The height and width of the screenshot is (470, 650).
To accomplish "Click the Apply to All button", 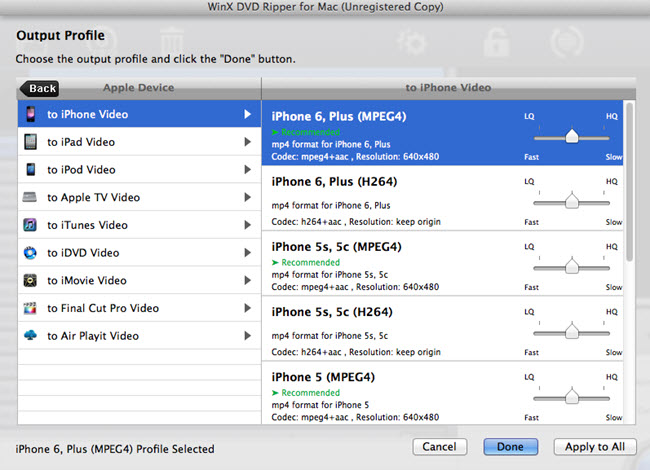I will [x=595, y=447].
